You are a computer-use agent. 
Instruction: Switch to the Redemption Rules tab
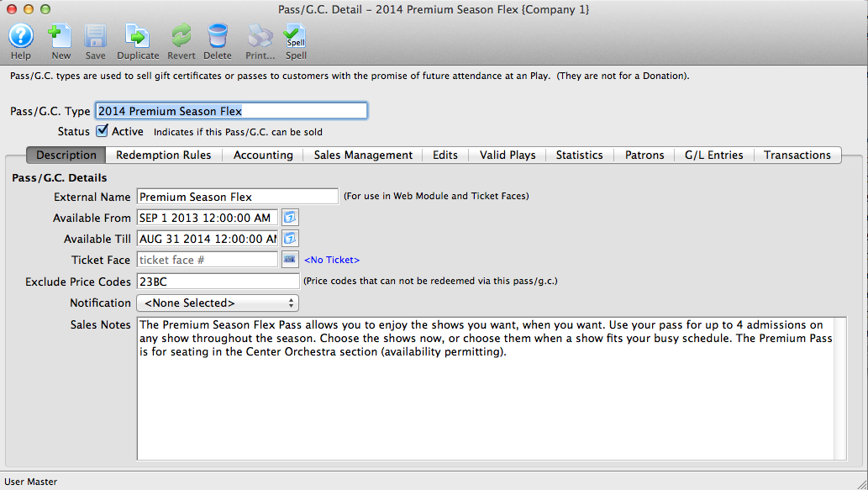tap(164, 155)
